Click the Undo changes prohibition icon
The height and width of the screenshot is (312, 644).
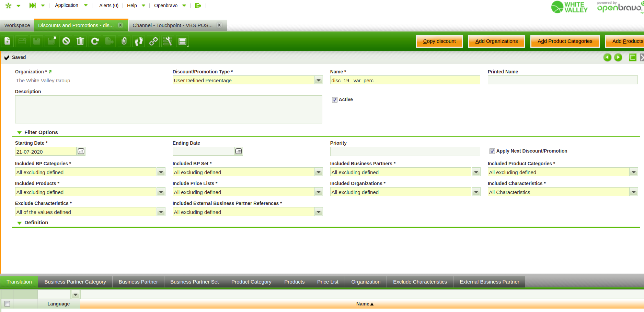[x=66, y=41]
